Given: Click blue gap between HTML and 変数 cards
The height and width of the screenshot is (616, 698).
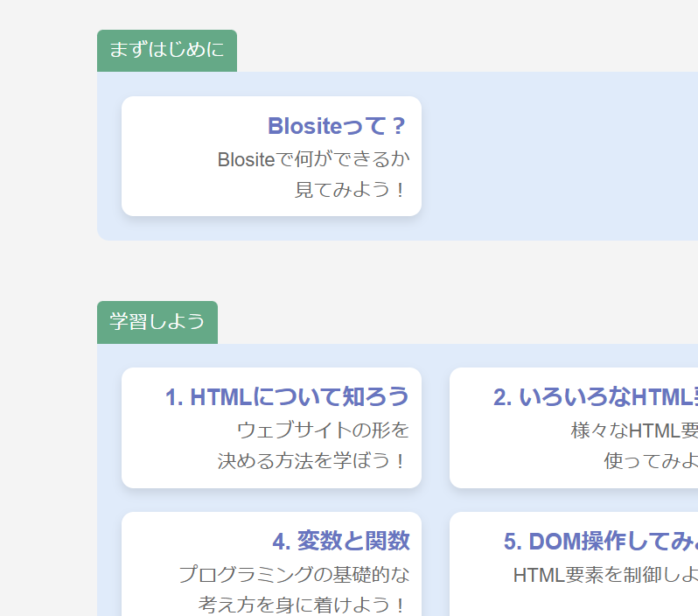Looking at the screenshot, I should click(x=271, y=500).
